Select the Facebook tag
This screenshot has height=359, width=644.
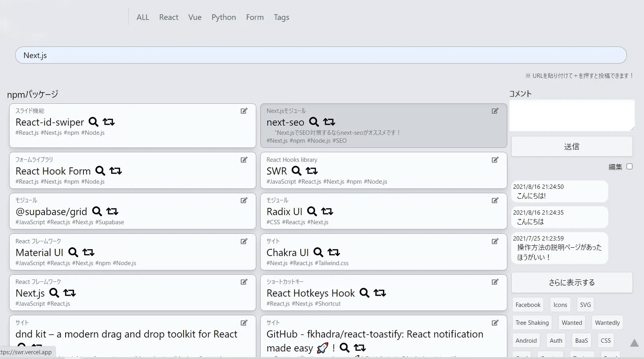[528, 305]
